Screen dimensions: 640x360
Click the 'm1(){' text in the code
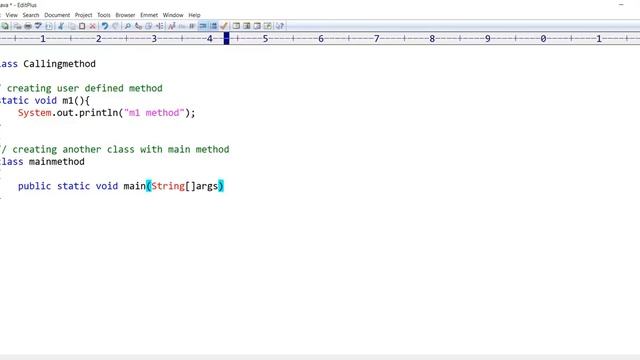pos(76,101)
